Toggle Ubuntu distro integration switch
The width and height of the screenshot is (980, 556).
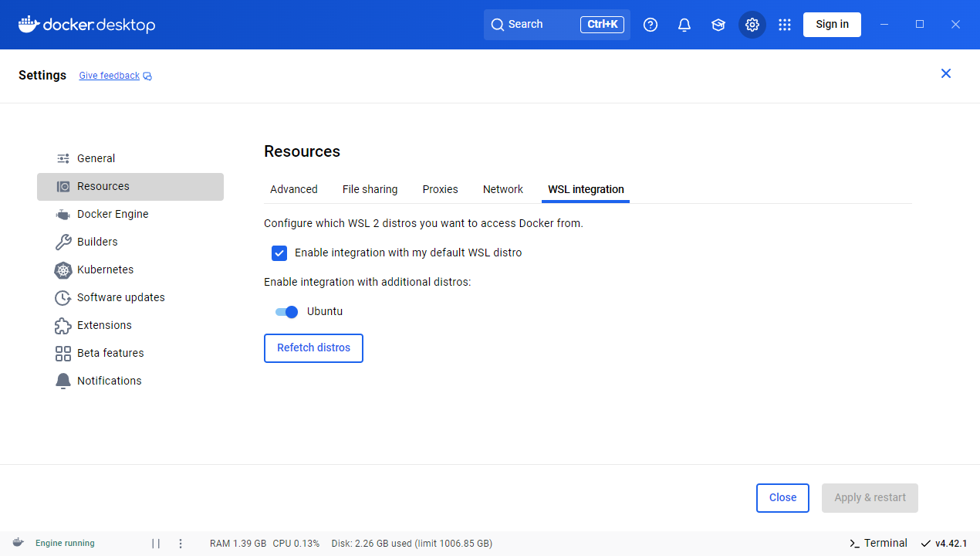tap(286, 311)
